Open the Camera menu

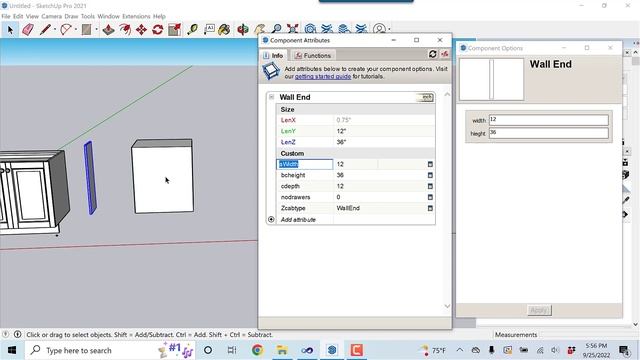click(51, 16)
